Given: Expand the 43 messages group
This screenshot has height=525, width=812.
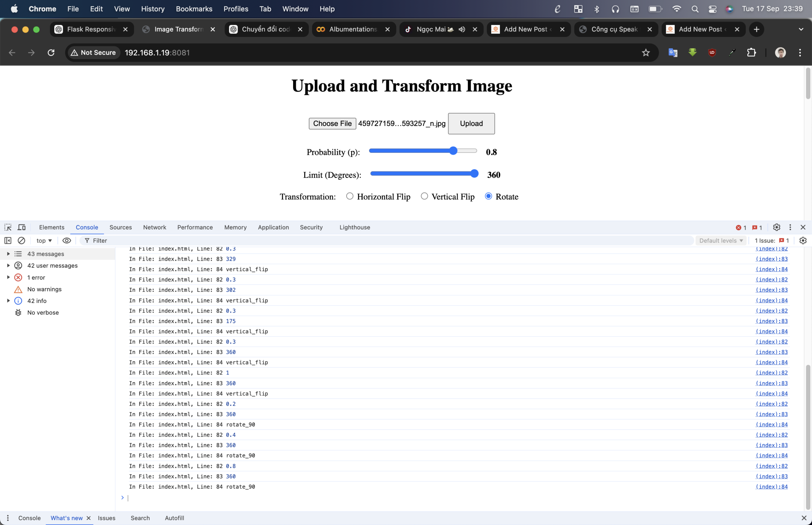Looking at the screenshot, I should click(x=8, y=253).
